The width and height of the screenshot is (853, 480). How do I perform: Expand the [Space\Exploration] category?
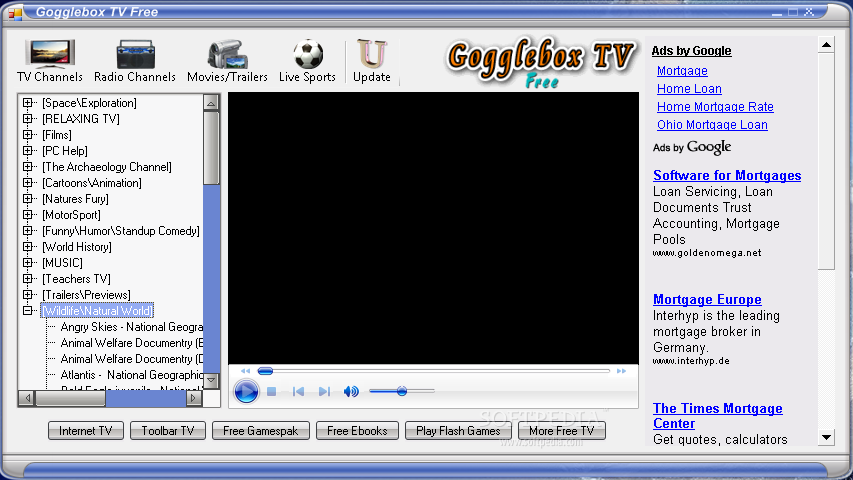click(x=27, y=102)
